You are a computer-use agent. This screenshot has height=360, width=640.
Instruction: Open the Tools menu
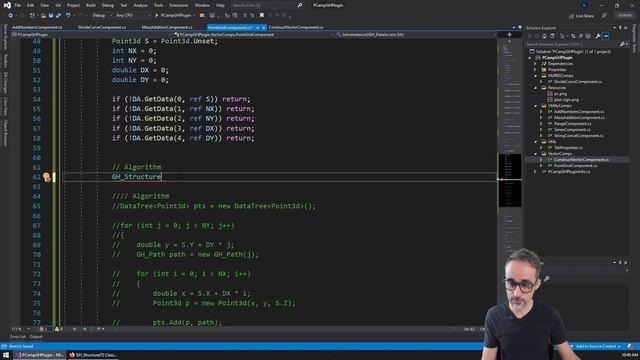[x=158, y=5]
